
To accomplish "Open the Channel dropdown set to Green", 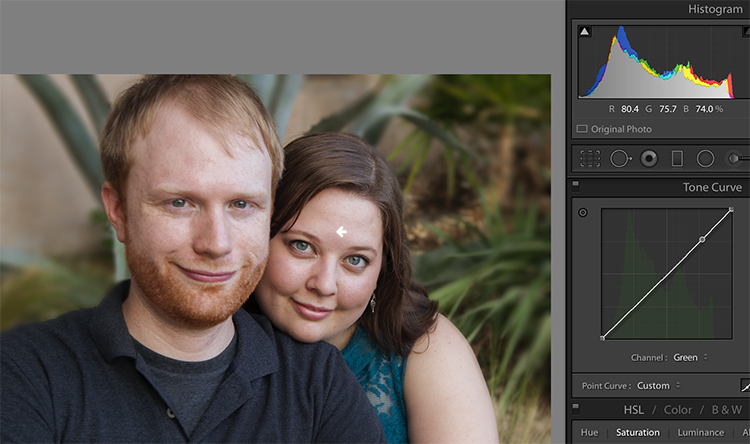I will pyautogui.click(x=690, y=357).
